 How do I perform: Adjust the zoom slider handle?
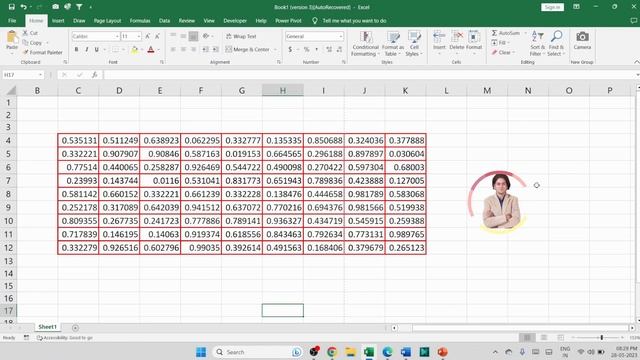[x=602, y=338]
